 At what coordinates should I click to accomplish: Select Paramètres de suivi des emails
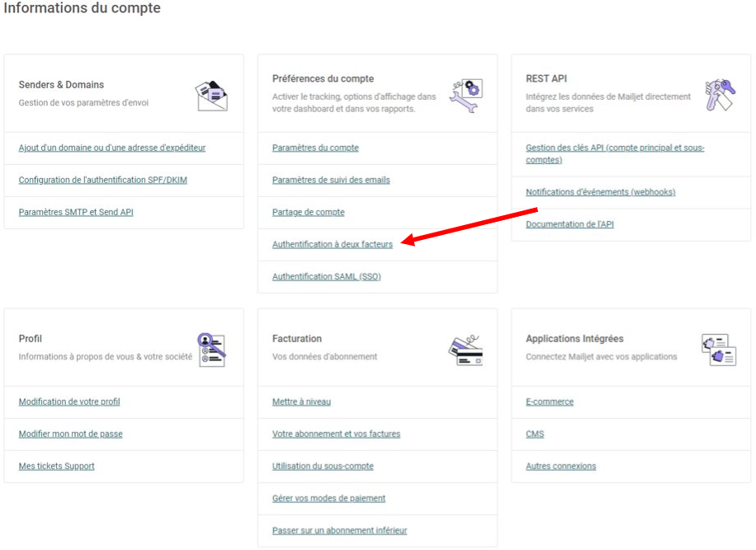(x=331, y=180)
